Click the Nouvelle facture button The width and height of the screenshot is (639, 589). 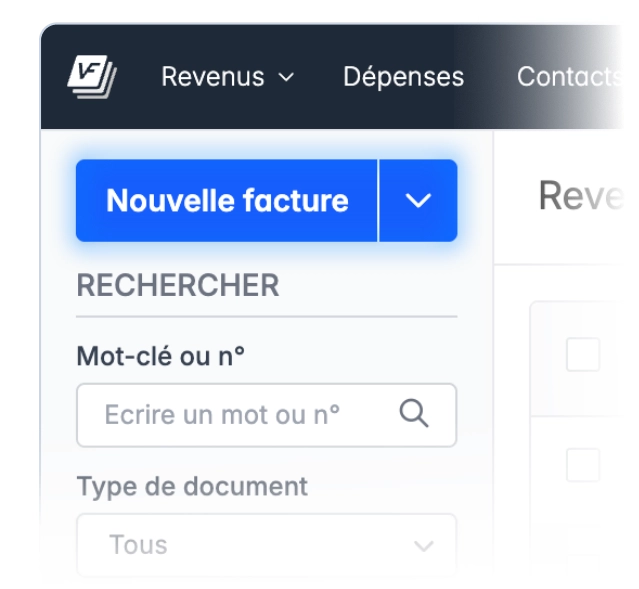[x=227, y=201]
